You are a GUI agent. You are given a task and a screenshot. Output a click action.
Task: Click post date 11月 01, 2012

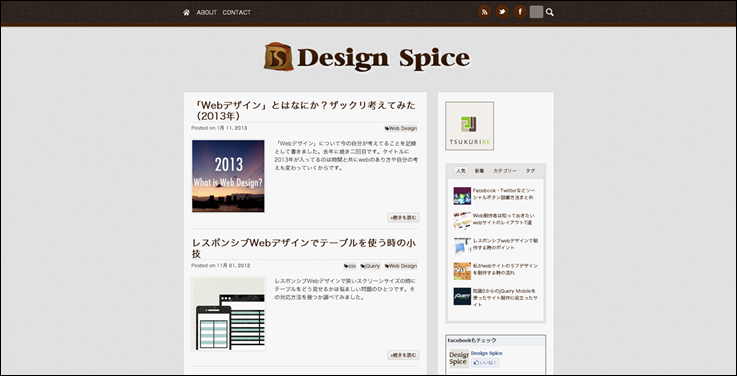(233, 266)
